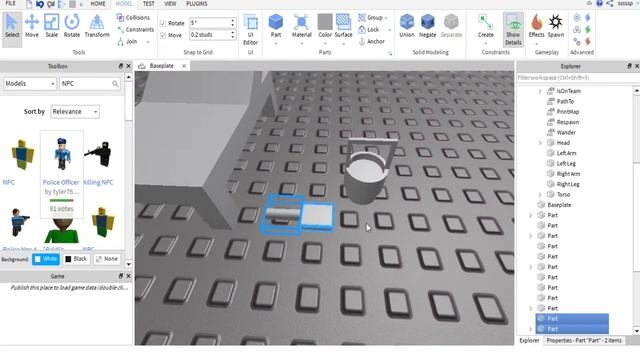Select the Baseplate item in Explorer
The width and height of the screenshot is (640, 360).
tap(559, 205)
